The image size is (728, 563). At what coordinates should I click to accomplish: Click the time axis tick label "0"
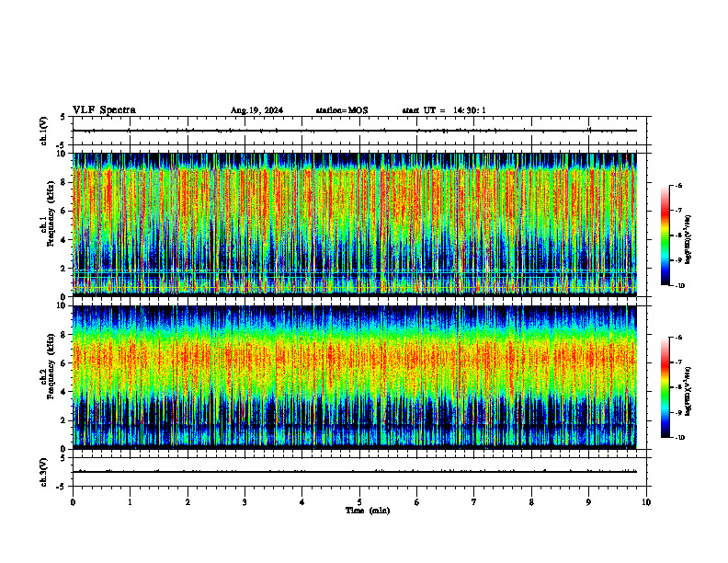pos(73,502)
